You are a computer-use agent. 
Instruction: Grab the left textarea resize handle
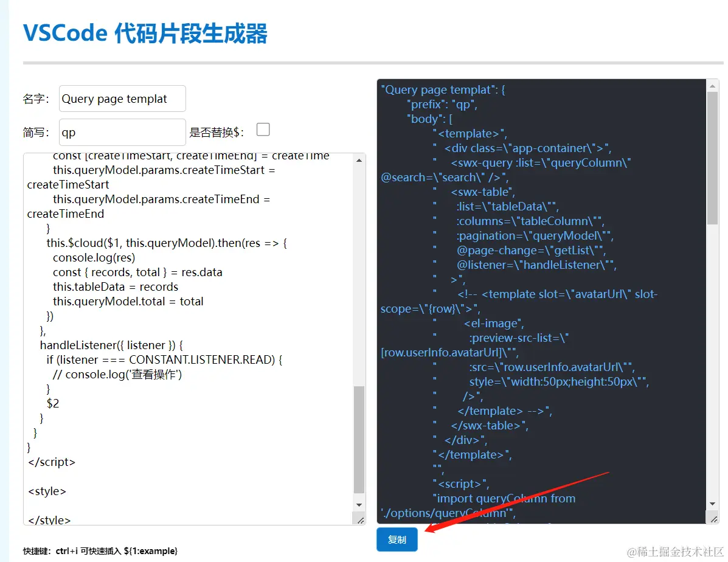[x=360, y=520]
